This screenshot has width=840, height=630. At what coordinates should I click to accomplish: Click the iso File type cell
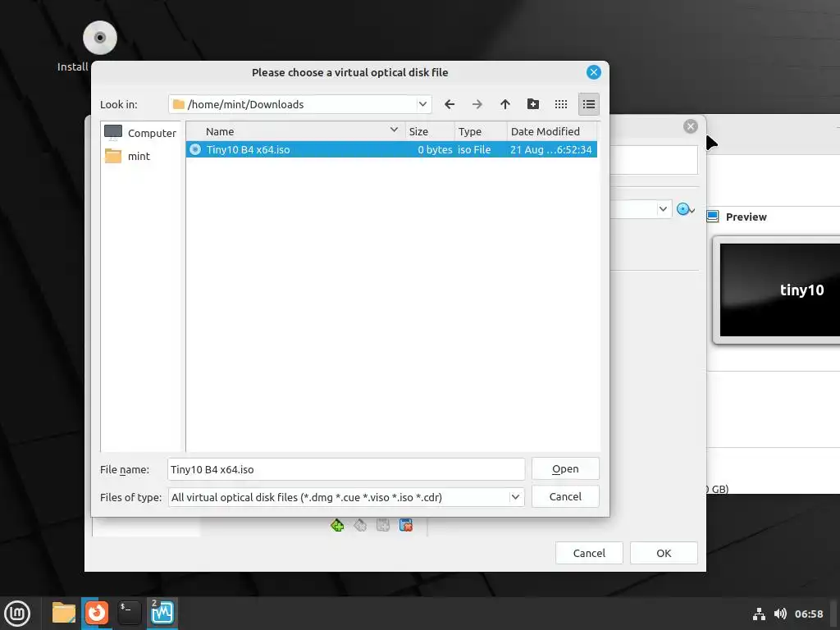click(474, 149)
